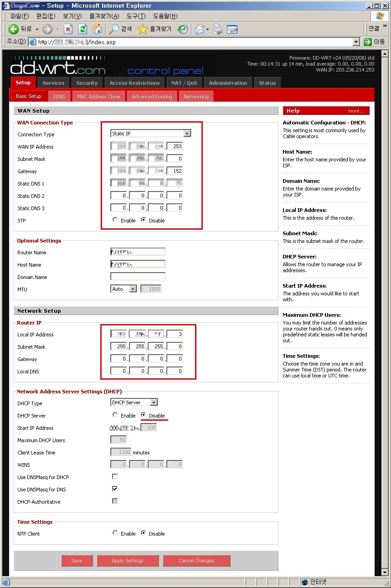This screenshot has width=391, height=588.
Task: Click the Forward arrow icon in toolbar
Action: point(47,29)
